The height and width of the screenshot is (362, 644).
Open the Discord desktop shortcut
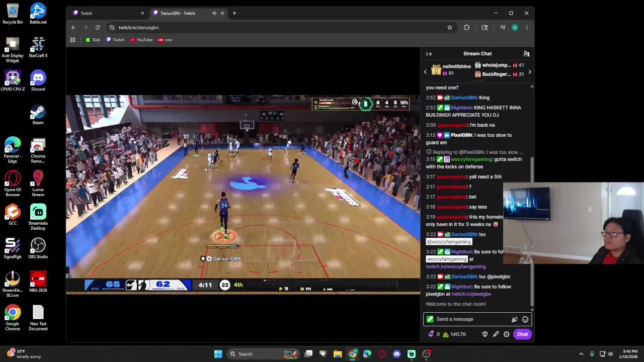point(38,81)
